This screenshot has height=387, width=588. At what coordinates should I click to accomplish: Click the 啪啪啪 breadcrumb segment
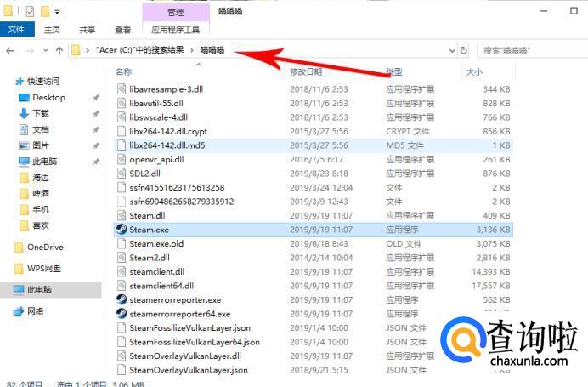(x=212, y=50)
